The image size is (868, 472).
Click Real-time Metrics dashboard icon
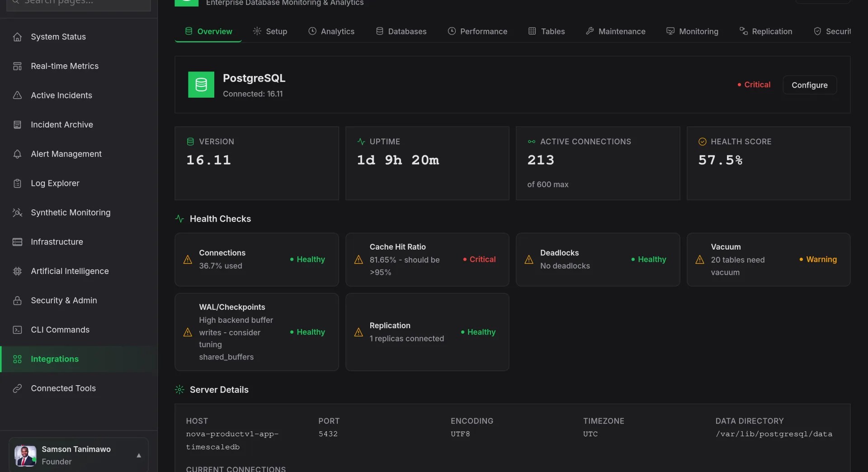[x=17, y=66]
